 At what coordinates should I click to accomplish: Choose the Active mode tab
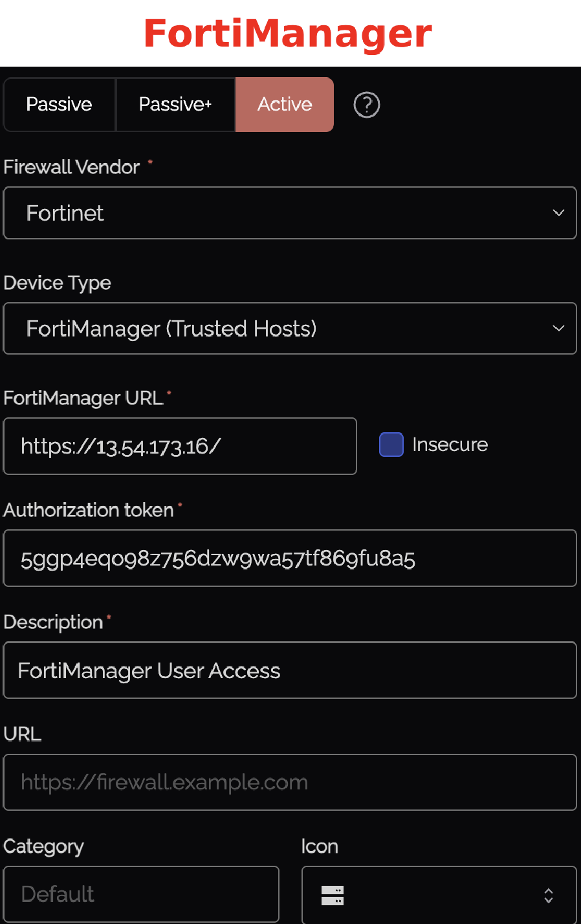pos(285,105)
